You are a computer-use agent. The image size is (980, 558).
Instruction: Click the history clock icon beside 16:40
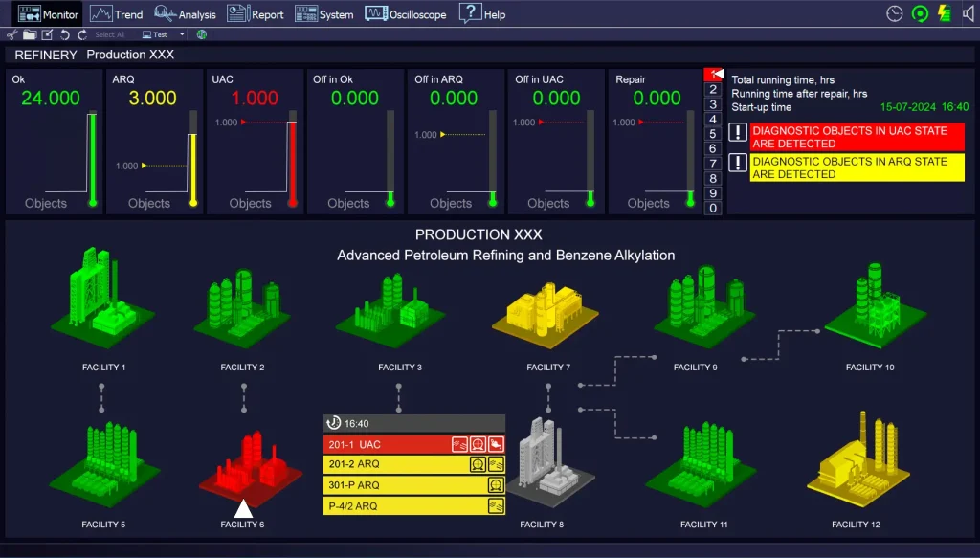[334, 423]
